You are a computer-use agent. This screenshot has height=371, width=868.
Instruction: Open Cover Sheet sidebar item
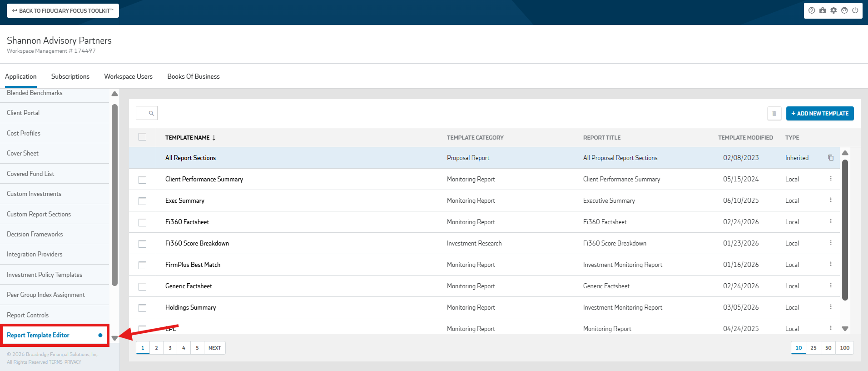click(55, 153)
